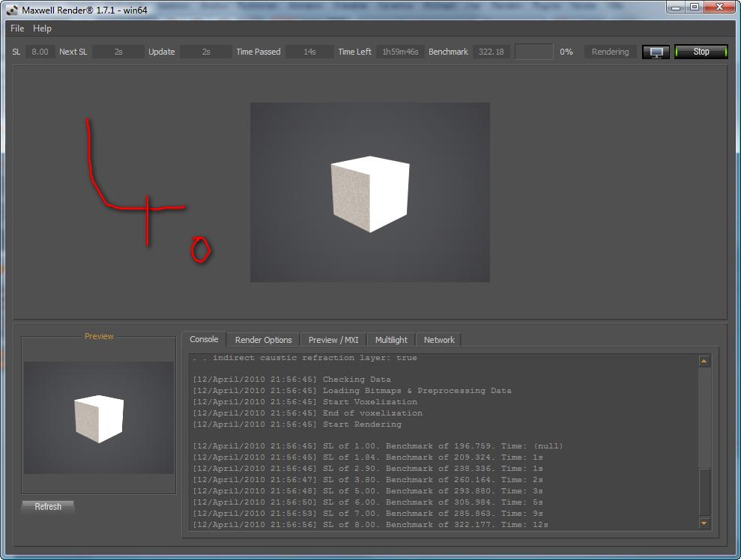The width and height of the screenshot is (741, 560).
Task: Click the console scroll down arrow
Action: coord(704,523)
